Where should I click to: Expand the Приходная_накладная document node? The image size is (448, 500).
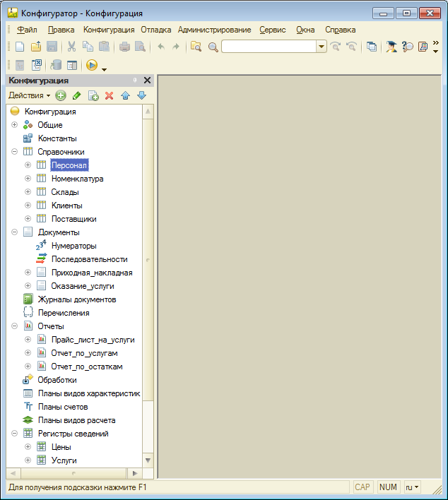(28, 273)
